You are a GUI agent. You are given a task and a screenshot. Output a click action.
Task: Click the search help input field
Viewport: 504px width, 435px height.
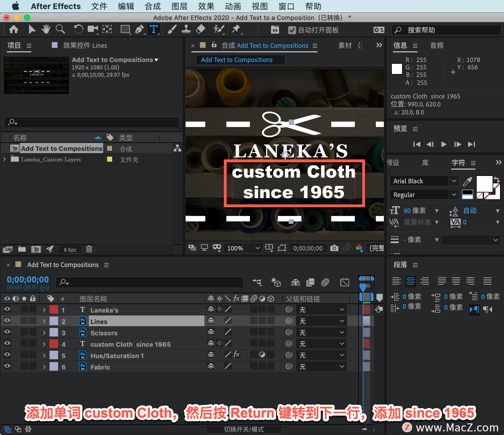coord(446,30)
